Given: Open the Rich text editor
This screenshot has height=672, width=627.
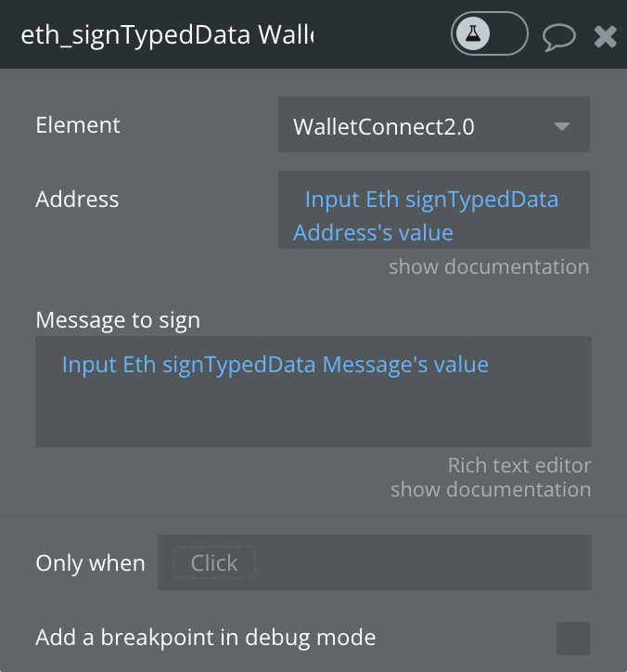Looking at the screenshot, I should (519, 465).
